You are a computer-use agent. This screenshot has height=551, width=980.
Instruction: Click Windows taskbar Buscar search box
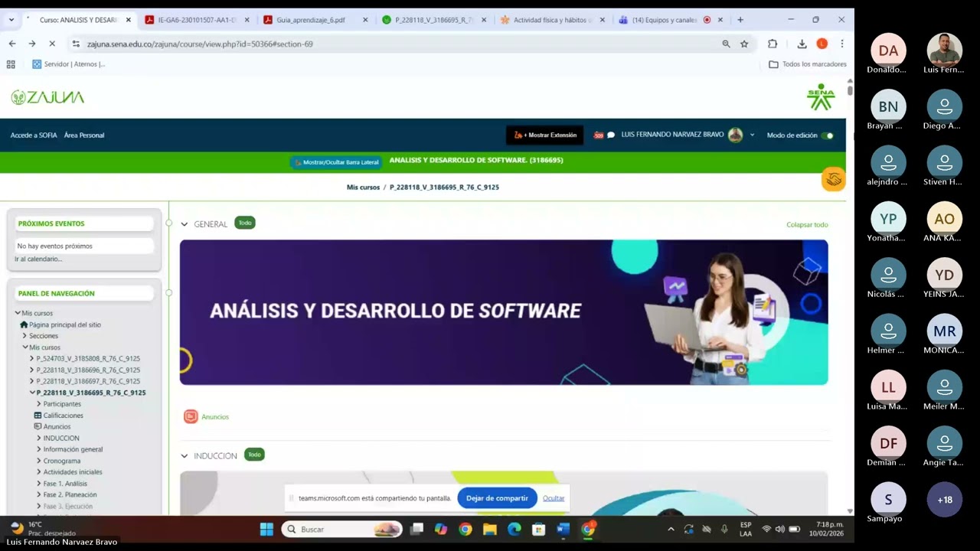(341, 529)
